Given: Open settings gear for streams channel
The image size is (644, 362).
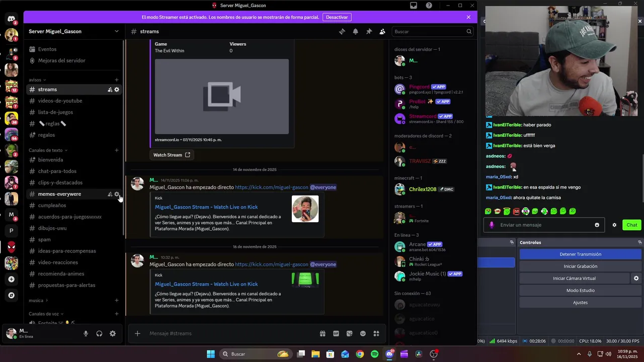Looking at the screenshot, I should [117, 89].
